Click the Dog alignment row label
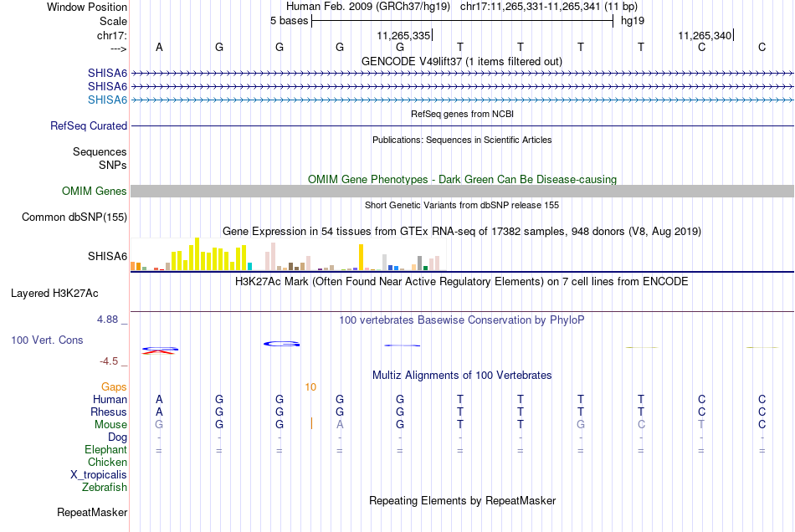The height and width of the screenshot is (532, 795). tap(117, 437)
